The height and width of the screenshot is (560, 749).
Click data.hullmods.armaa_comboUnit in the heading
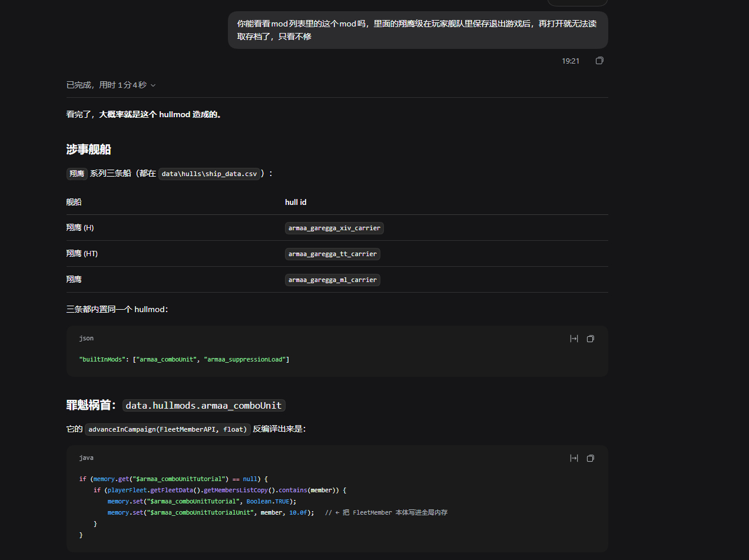pyautogui.click(x=204, y=405)
